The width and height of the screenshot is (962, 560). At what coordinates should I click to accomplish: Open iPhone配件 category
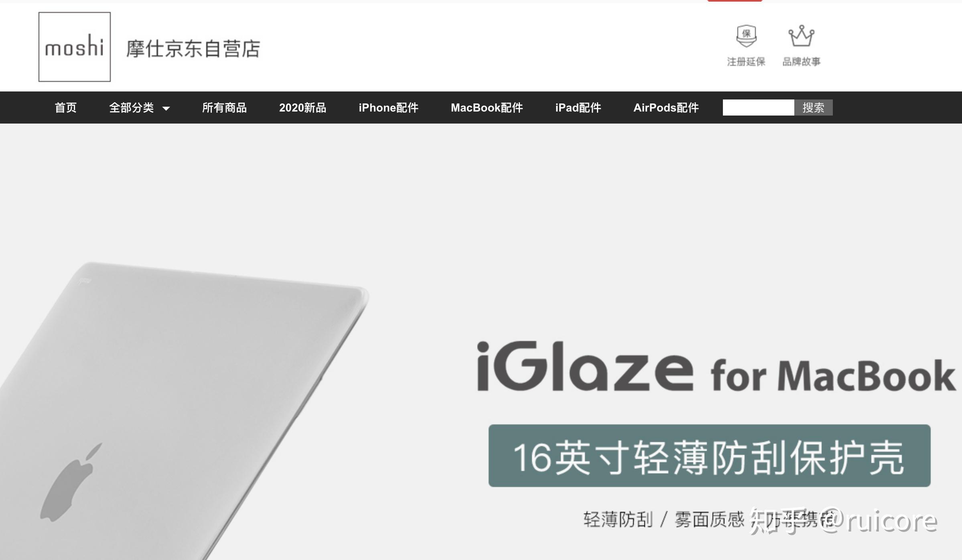pos(388,108)
